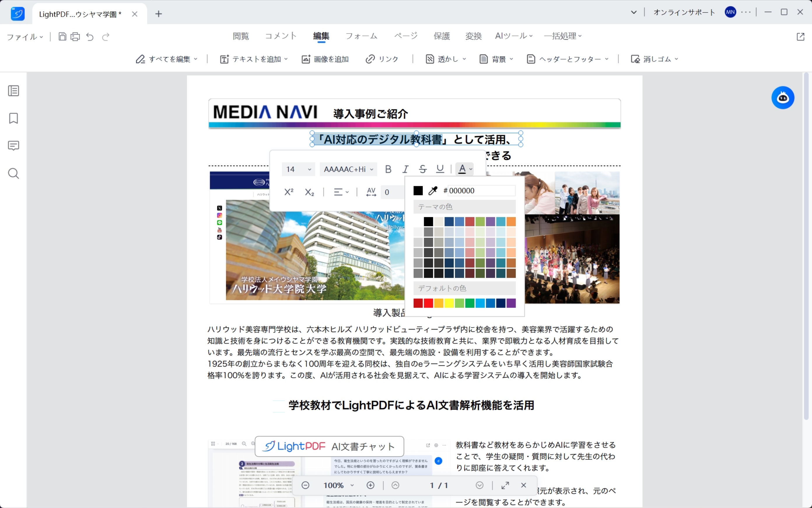Open the bookmarks sidebar panel

click(13, 118)
